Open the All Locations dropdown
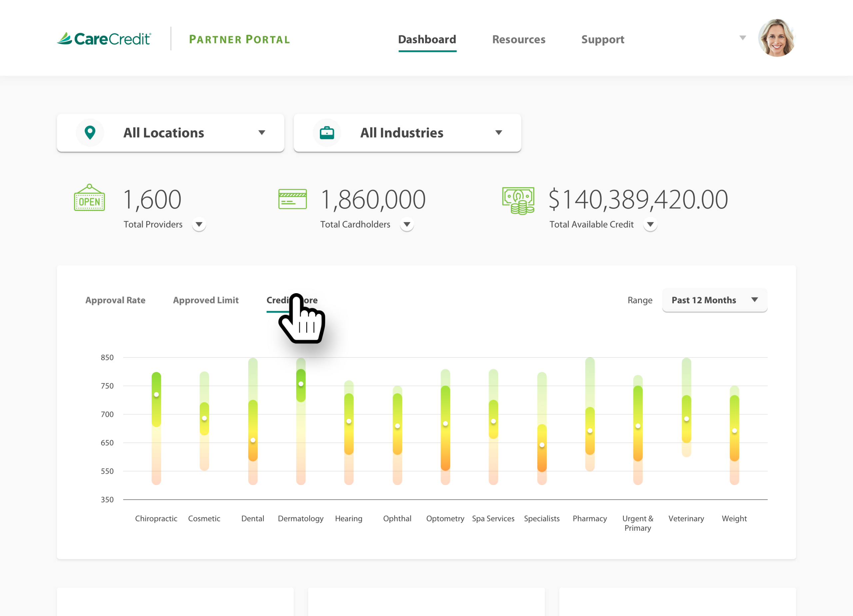 click(x=170, y=133)
